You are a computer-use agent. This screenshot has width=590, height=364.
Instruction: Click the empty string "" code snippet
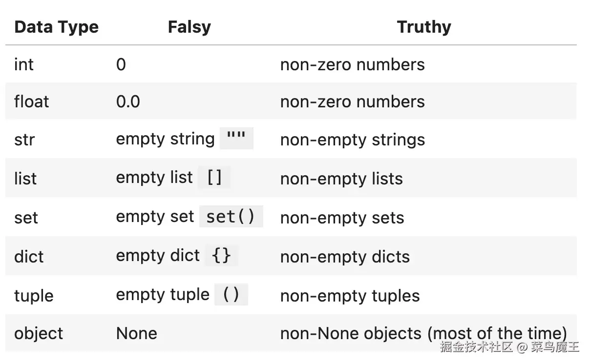pyautogui.click(x=236, y=139)
